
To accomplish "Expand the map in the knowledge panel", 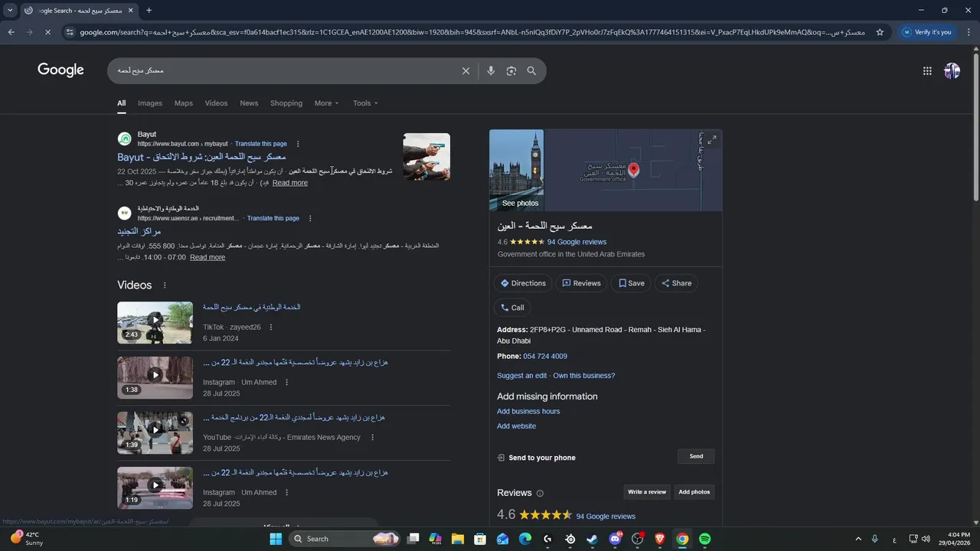I will click(711, 140).
